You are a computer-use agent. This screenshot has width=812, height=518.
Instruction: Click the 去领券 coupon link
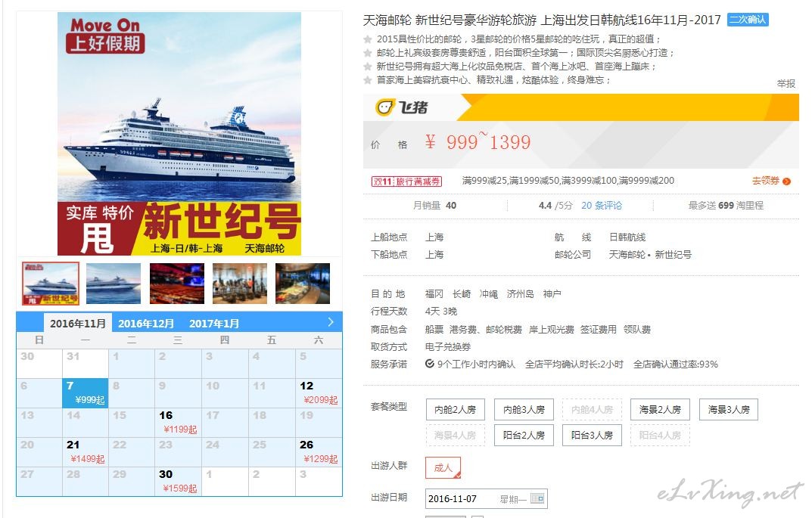click(766, 181)
